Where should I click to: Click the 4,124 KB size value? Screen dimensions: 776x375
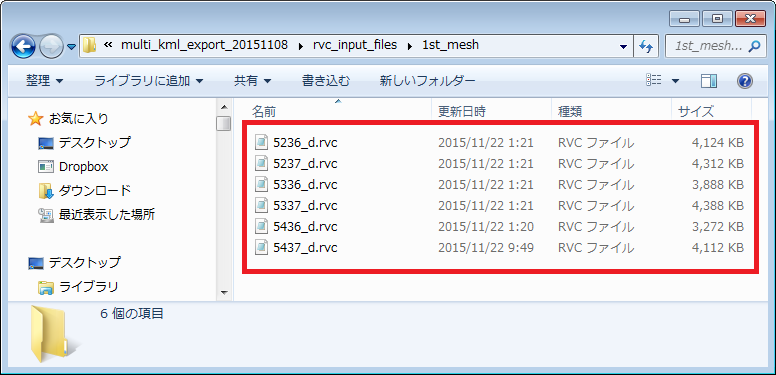pyautogui.click(x=717, y=143)
